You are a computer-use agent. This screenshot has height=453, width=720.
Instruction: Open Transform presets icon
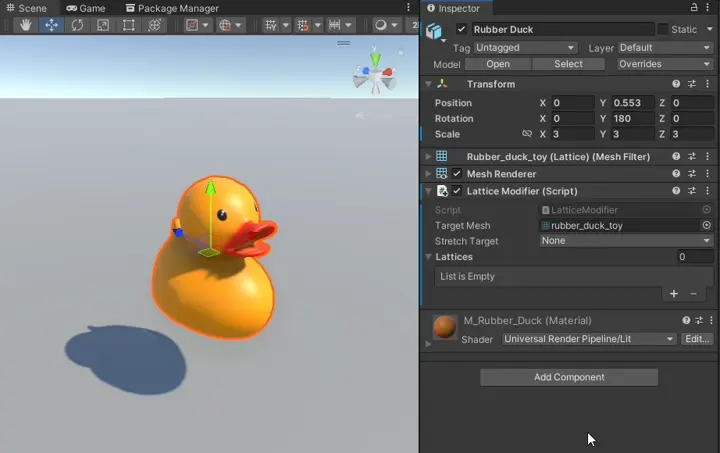click(x=692, y=84)
